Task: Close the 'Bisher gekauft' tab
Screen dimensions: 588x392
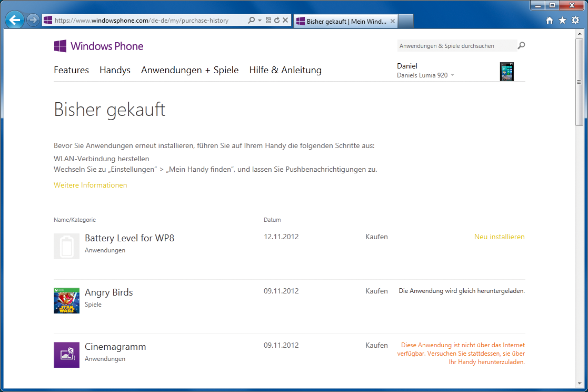Action: [x=393, y=22]
